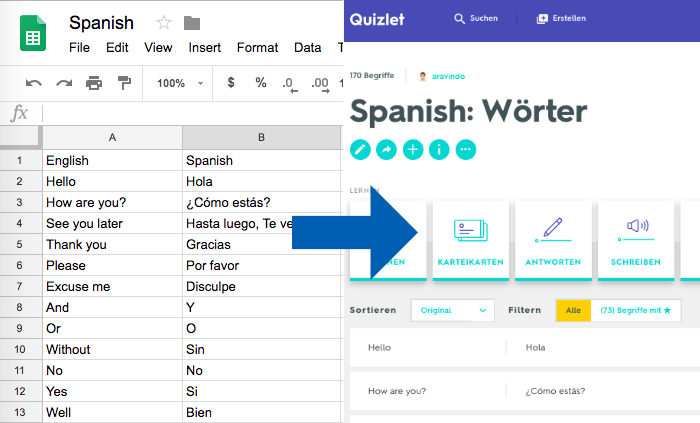Select row 1 header
The width and height of the screenshot is (700, 423).
click(x=20, y=160)
